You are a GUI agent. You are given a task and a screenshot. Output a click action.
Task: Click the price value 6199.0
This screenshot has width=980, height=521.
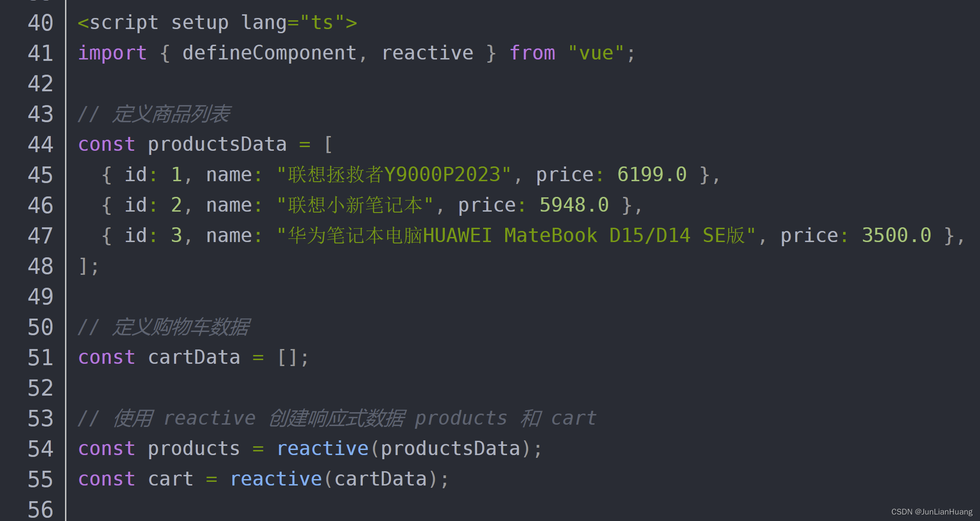pos(652,175)
